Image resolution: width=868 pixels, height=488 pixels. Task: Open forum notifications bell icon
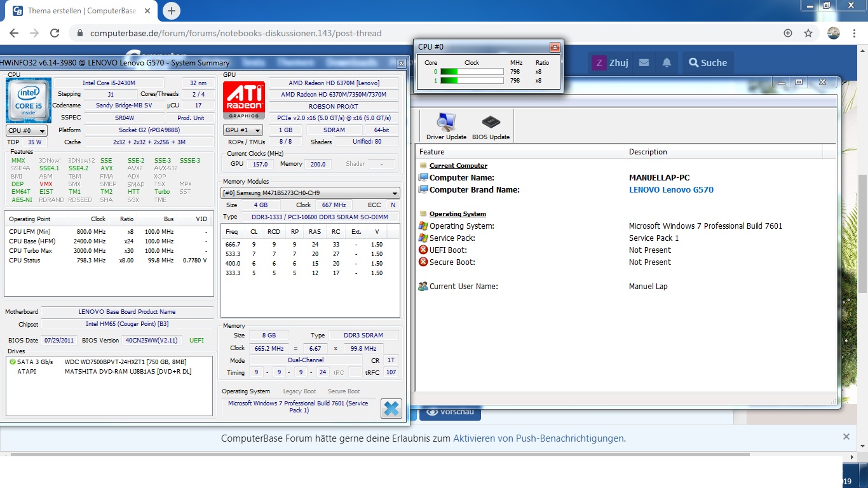click(x=667, y=62)
